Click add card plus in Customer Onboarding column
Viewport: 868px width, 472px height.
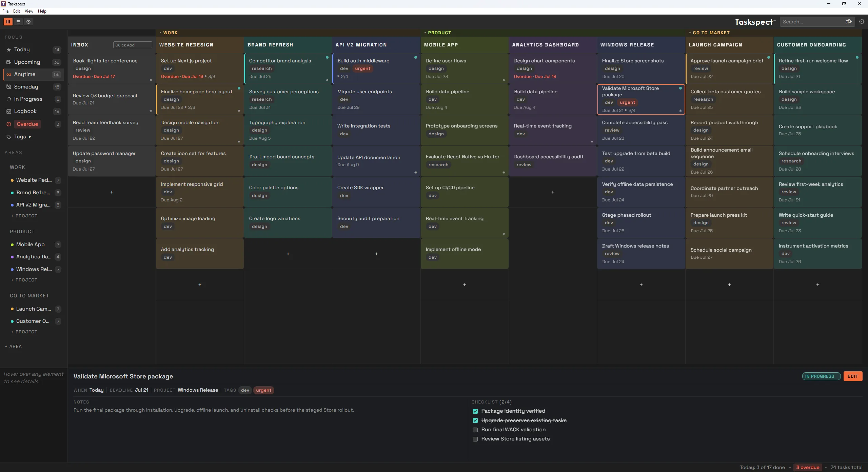[817, 285]
